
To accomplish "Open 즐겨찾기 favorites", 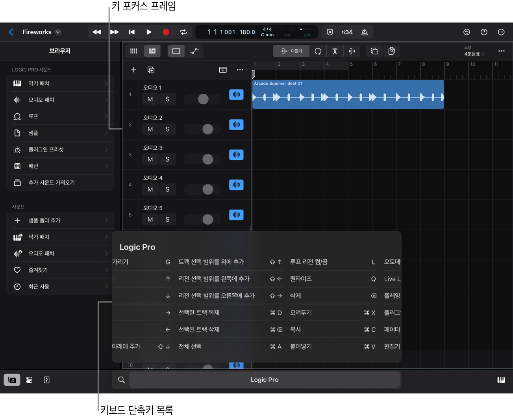I will pyautogui.click(x=60, y=270).
